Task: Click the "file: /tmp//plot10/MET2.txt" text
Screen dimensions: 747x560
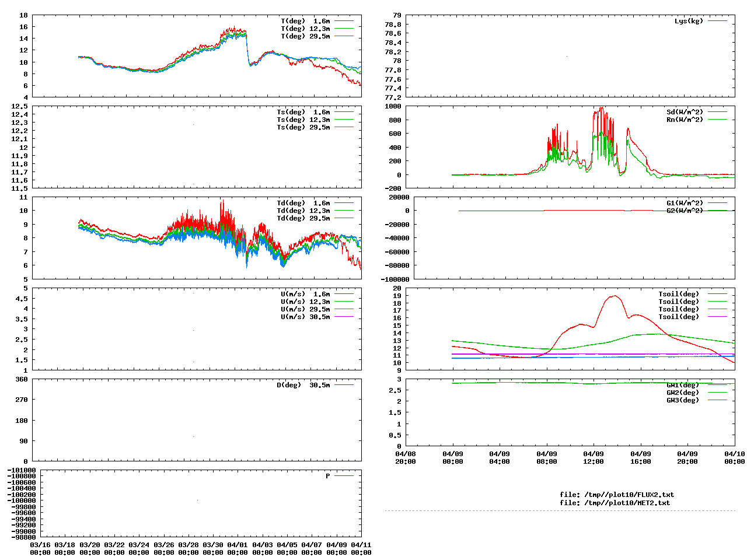Action: (615, 503)
